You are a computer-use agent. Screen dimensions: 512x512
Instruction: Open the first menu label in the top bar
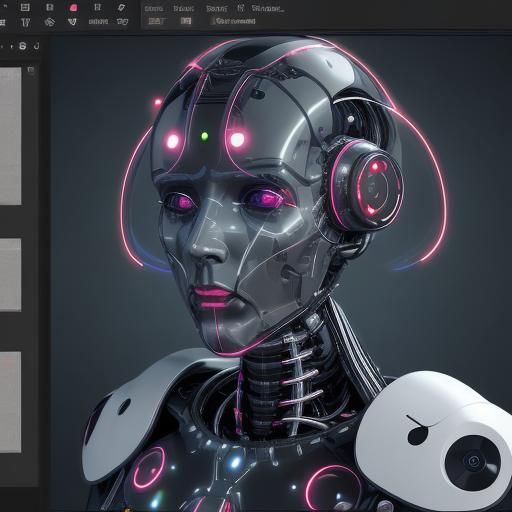click(x=154, y=9)
